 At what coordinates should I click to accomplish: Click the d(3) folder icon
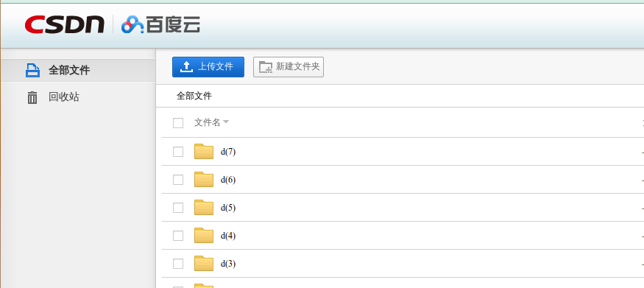[x=204, y=263]
